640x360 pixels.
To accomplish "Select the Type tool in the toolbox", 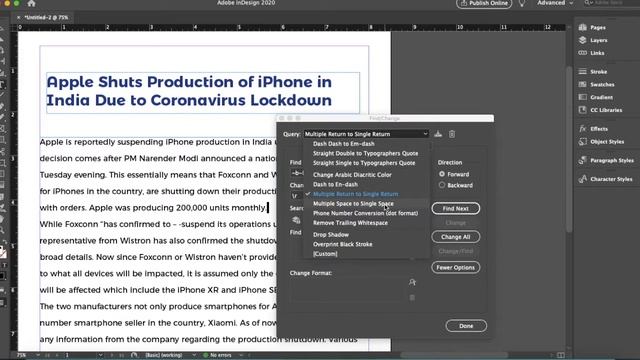I will click(2, 85).
